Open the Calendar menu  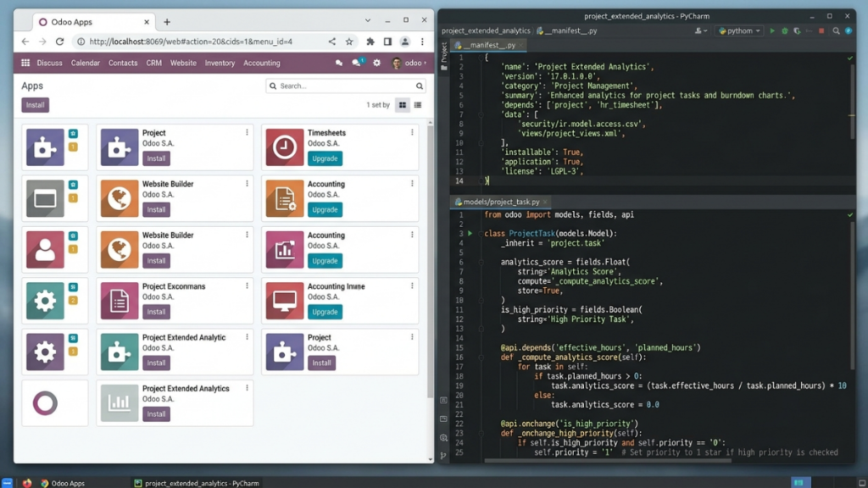86,63
